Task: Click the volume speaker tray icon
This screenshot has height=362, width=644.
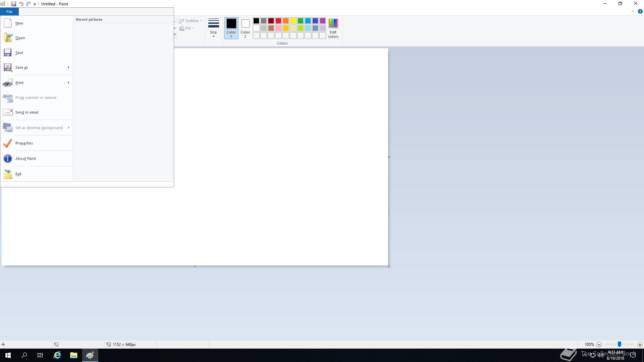Action: pos(600,355)
